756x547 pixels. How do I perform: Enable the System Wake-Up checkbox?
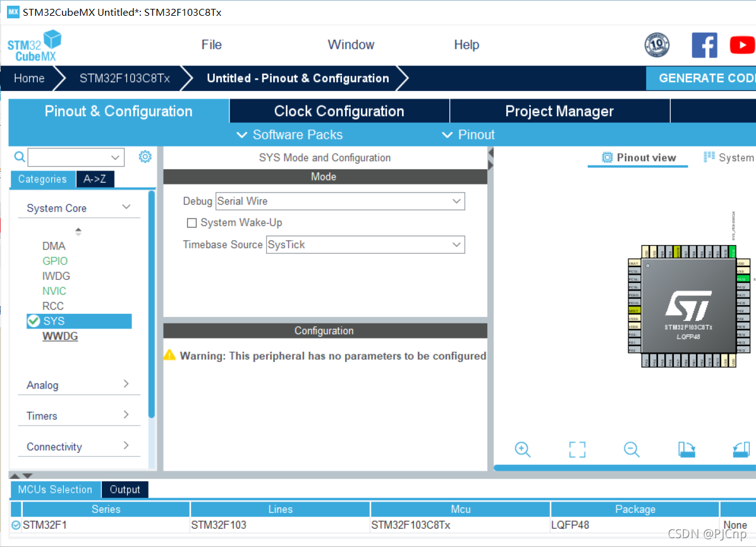pos(192,223)
